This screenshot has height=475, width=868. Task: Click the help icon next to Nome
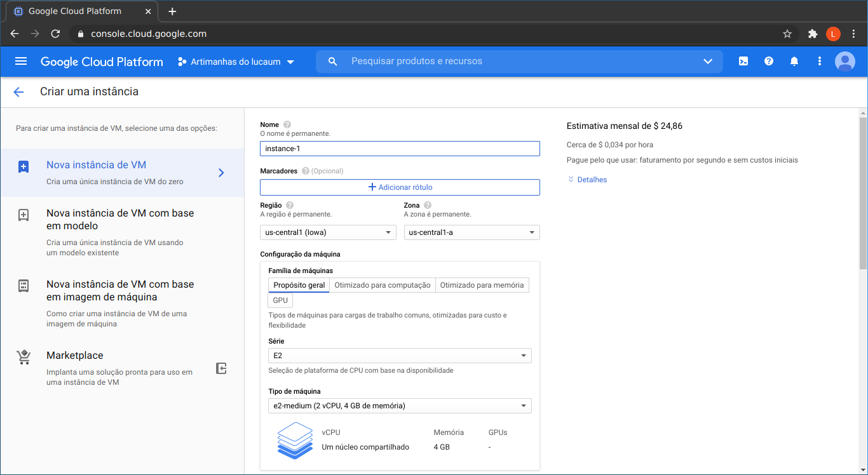[287, 124]
